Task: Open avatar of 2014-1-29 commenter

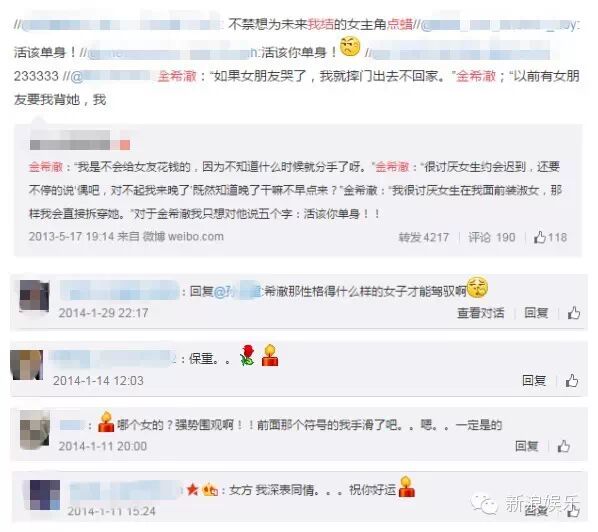Action: click(34, 296)
